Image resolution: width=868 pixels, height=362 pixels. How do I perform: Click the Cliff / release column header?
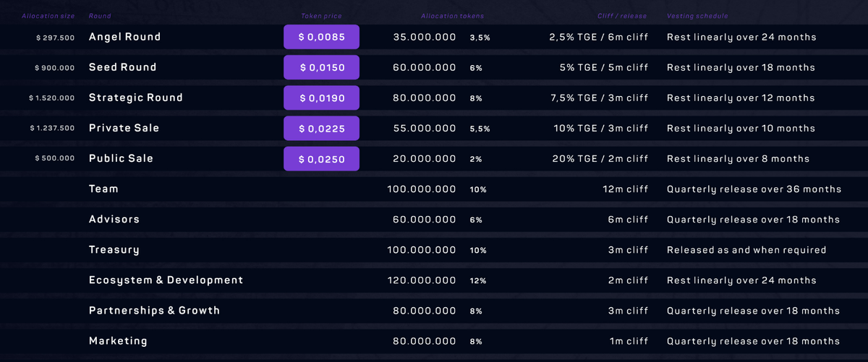tap(623, 16)
